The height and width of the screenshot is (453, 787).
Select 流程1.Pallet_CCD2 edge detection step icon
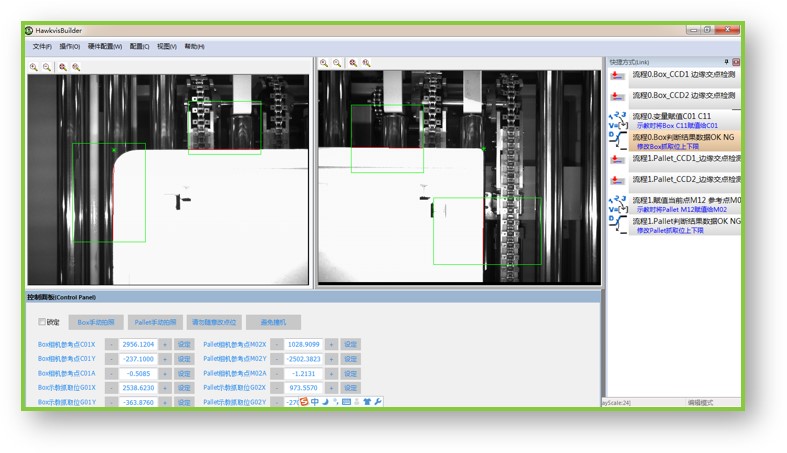617,181
